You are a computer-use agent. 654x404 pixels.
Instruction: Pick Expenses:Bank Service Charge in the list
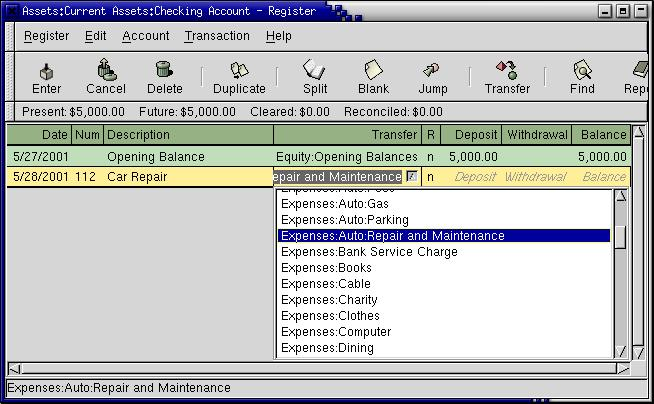pos(369,252)
